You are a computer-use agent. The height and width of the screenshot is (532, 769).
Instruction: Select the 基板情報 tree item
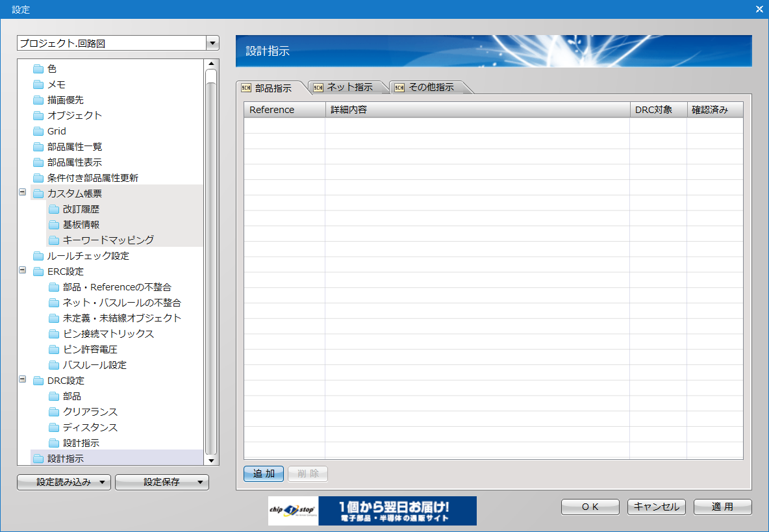coord(81,225)
